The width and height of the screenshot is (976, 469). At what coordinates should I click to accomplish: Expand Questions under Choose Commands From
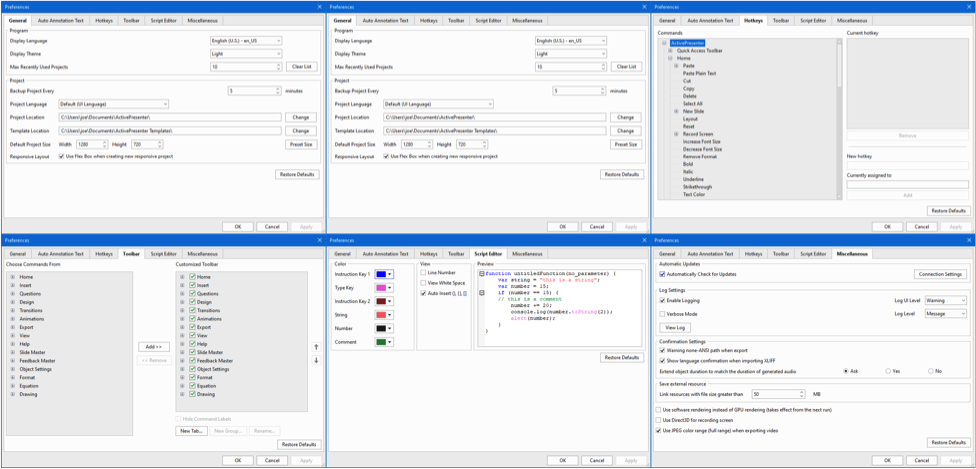pyautogui.click(x=13, y=294)
